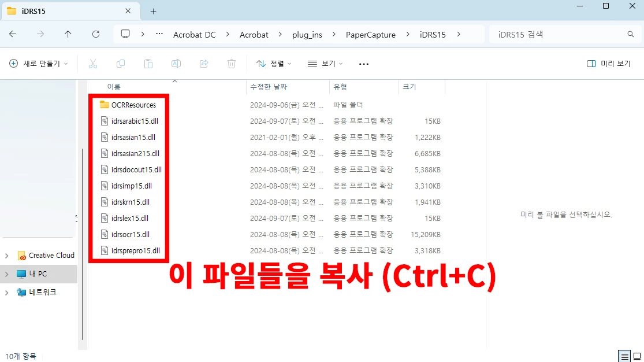
Task: Click the 15,209KB size cell
Action: 426,234
